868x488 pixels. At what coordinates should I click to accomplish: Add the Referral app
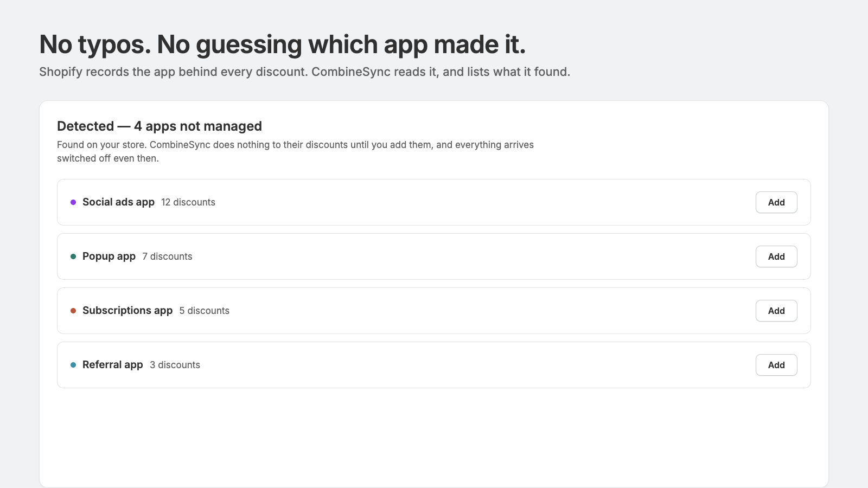pyautogui.click(x=776, y=365)
